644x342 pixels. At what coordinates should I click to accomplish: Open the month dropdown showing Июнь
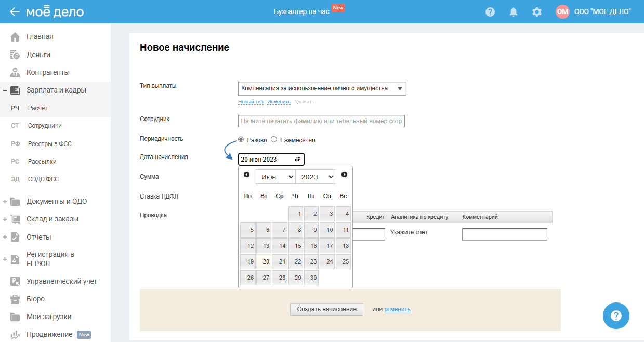coord(275,177)
